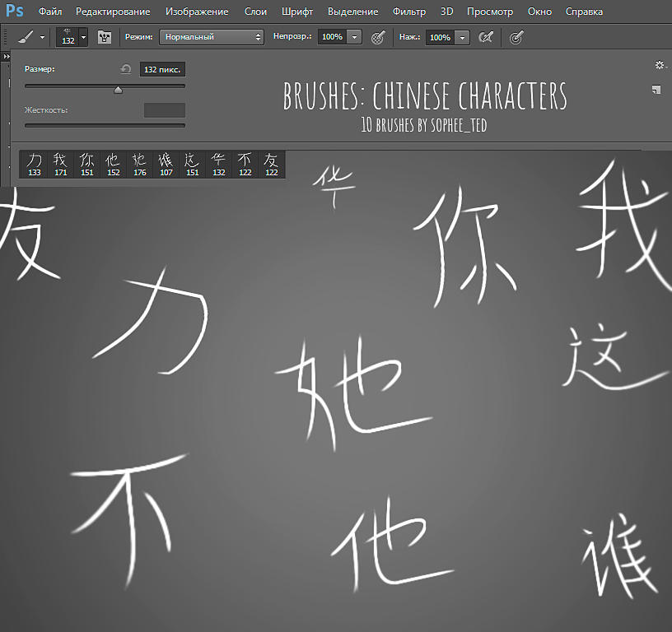Select the 她 brush preset 176

tap(140, 165)
